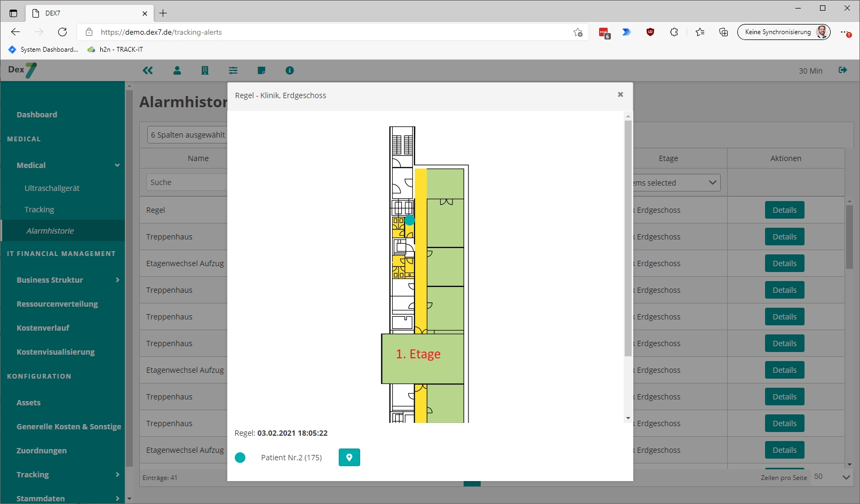Click the teal legend dot beside Patient Nr.2
The image size is (860, 504).
pyautogui.click(x=240, y=458)
